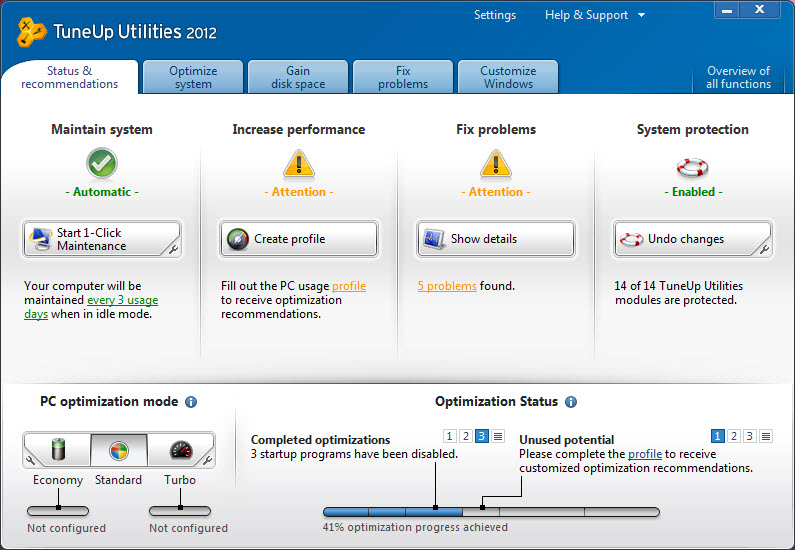Select Economy mode battery button
The width and height of the screenshot is (795, 550).
coord(57,450)
